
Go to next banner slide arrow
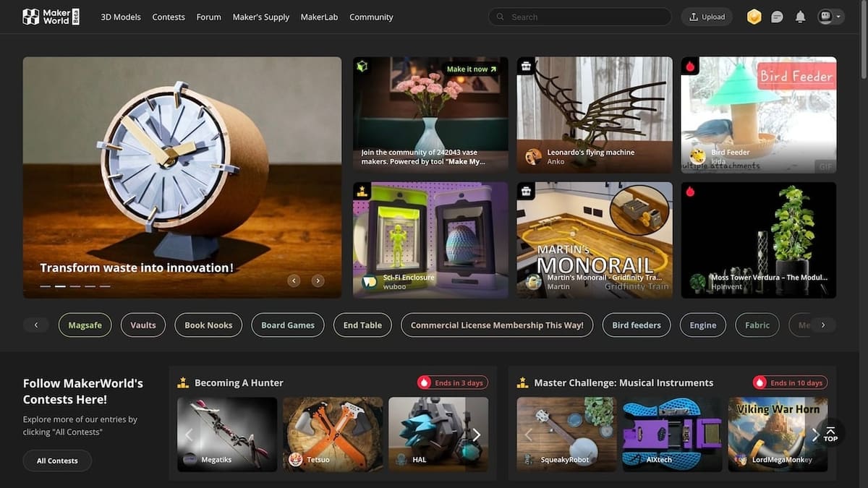318,281
